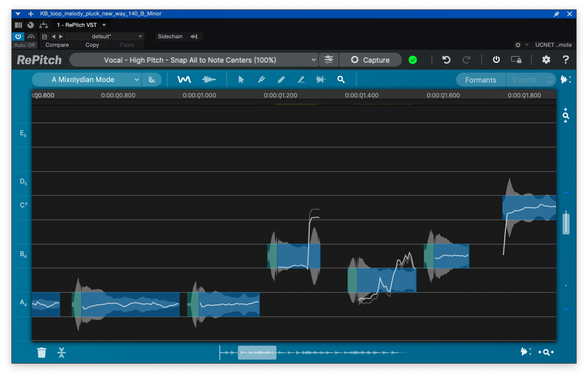Click the bottom waveform height icon

525,352
